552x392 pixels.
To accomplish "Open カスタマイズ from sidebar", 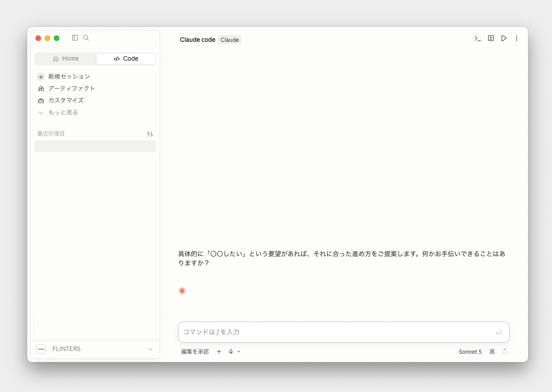I will [x=95, y=100].
